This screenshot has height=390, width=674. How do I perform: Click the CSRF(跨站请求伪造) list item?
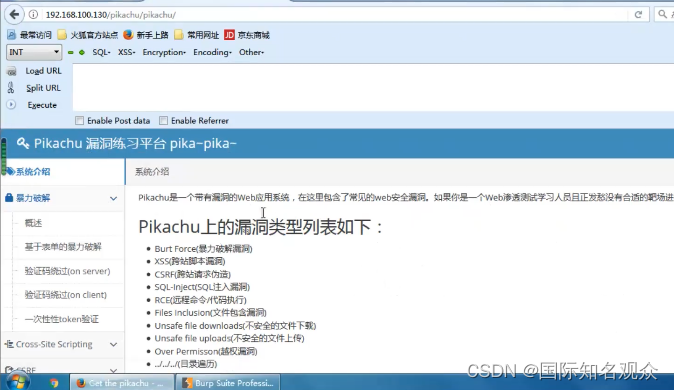(x=193, y=274)
